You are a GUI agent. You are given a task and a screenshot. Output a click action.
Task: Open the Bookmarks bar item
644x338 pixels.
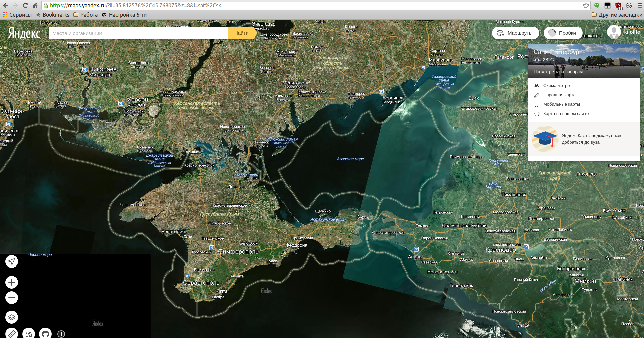click(x=52, y=15)
